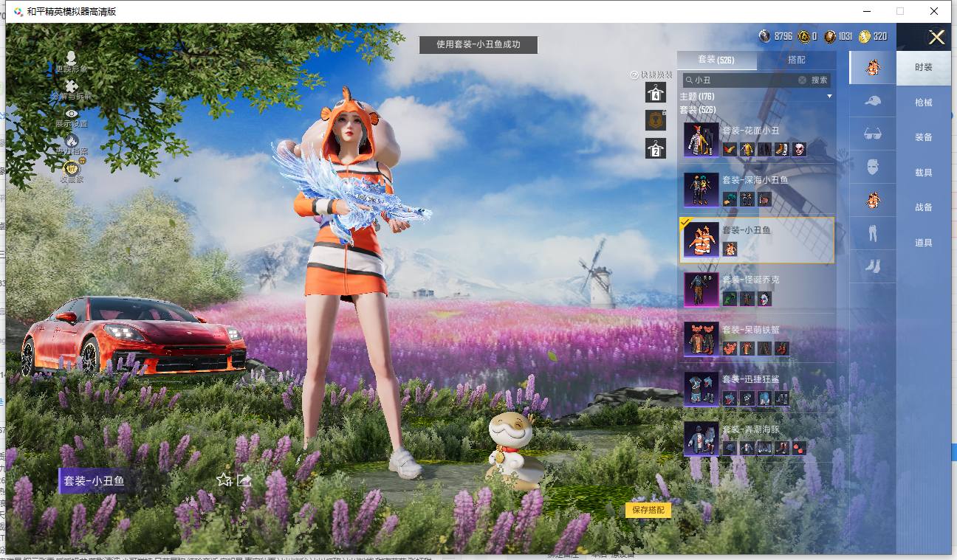Expand the 主题 (176) dropdown arrow
Image resolution: width=957 pixels, height=560 pixels.
click(829, 97)
